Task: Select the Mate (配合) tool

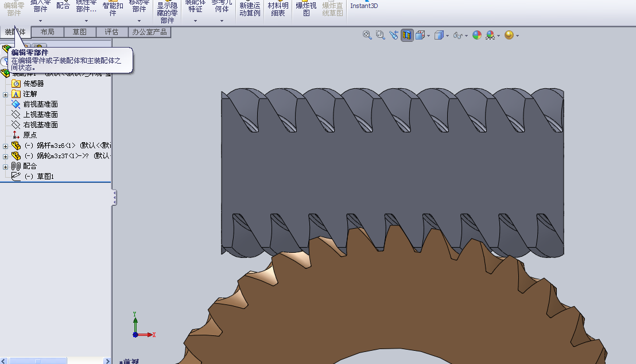Action: [63, 6]
